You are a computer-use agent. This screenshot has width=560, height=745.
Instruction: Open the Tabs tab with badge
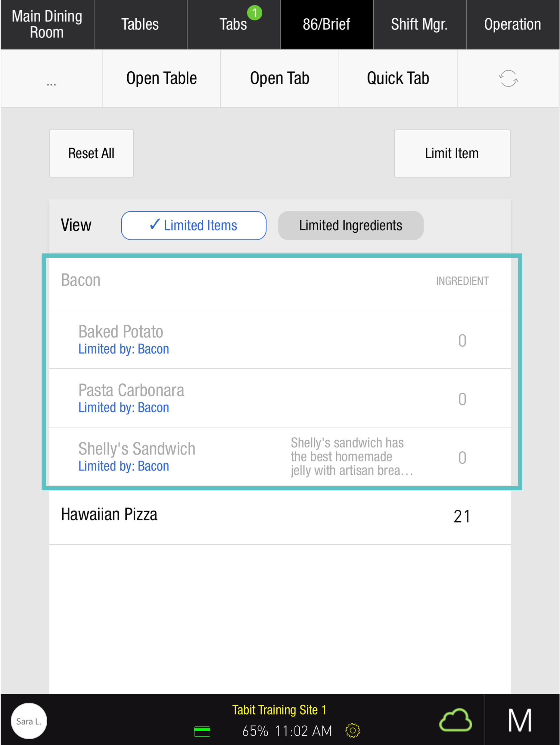coord(234,25)
